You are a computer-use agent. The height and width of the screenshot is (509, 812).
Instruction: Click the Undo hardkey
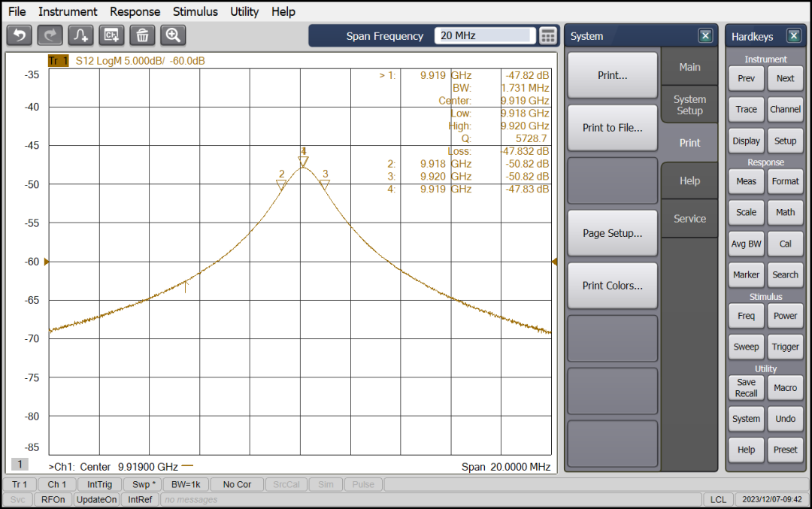click(x=785, y=419)
